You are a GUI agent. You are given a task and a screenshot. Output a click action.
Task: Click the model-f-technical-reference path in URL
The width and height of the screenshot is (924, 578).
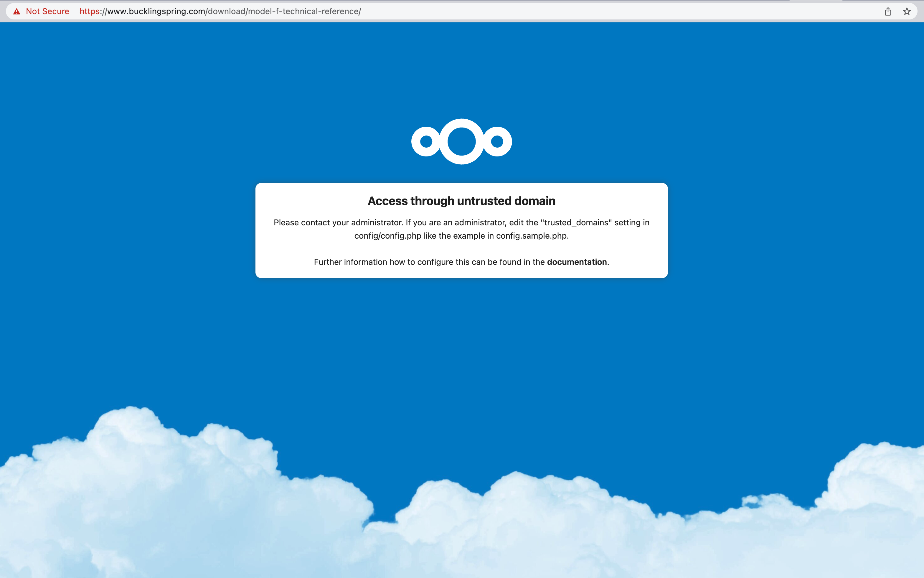point(304,11)
